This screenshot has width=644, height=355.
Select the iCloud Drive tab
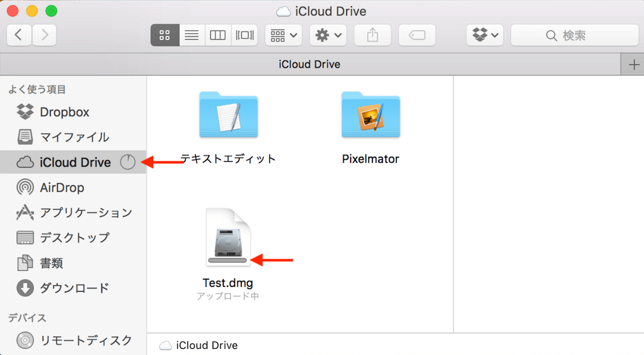pyautogui.click(x=310, y=64)
